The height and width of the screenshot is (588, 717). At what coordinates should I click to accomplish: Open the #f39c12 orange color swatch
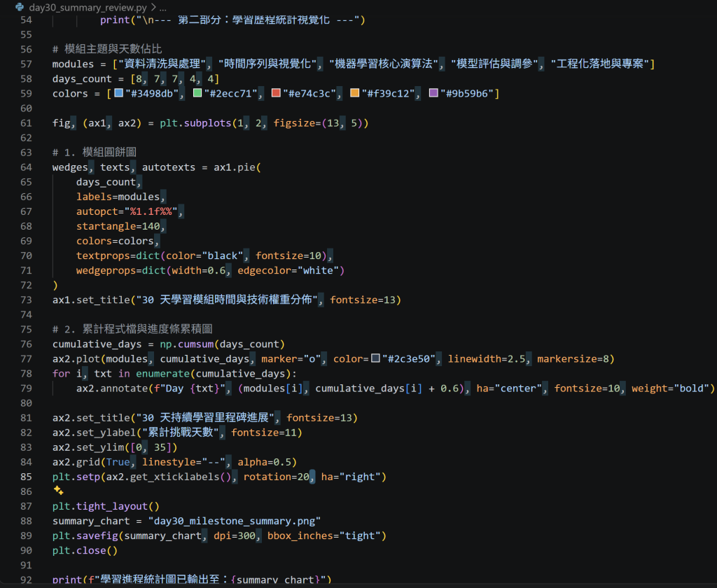point(354,93)
